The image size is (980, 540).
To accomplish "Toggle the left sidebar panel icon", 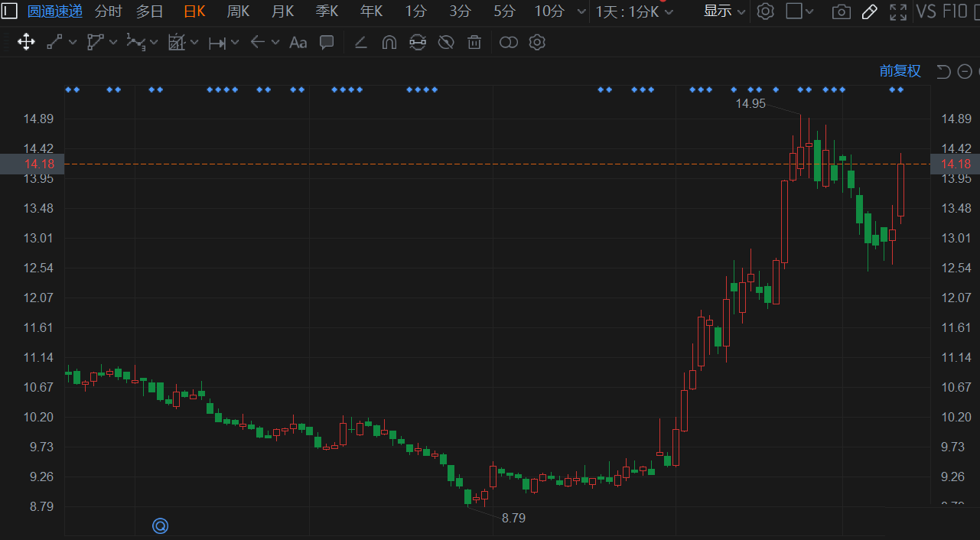I will [8, 11].
